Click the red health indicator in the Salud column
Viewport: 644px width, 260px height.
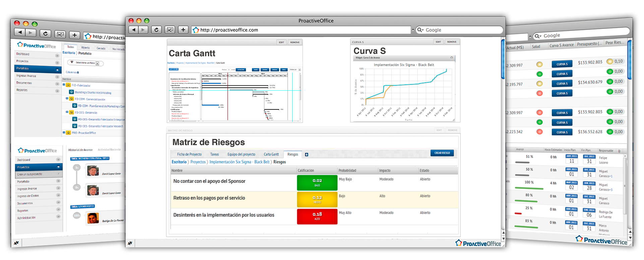pyautogui.click(x=539, y=93)
